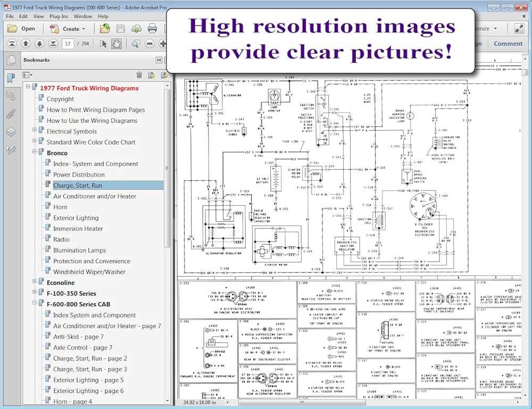532x409 pixels.
Task: Click the expand current bookmark icon
Action: pos(164,75)
